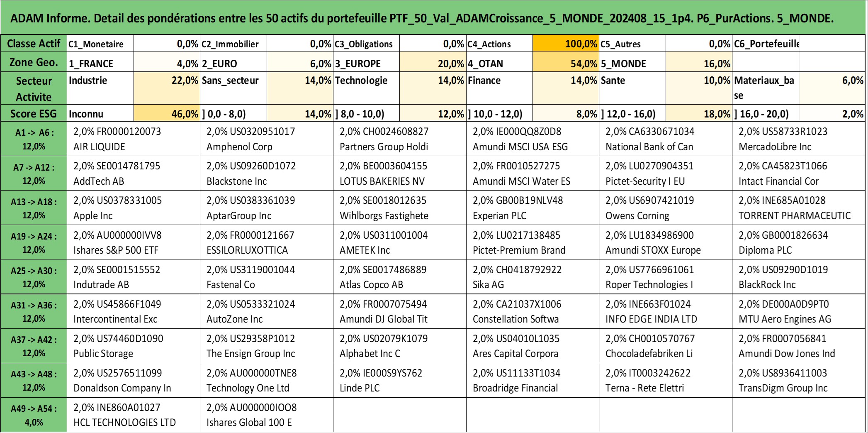Click The Ensign Group Inc cell
Image resolution: width=868 pixels, height=433 pixels.
(267, 346)
